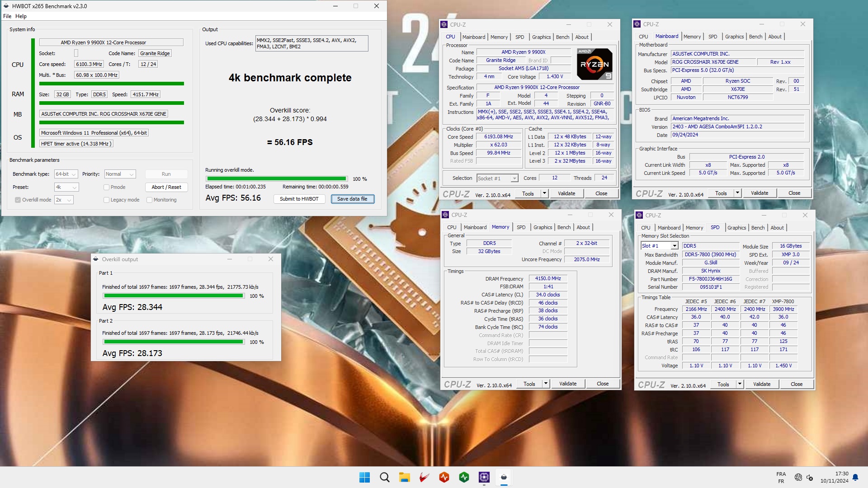Click Validate in the CPU-Z SPD window

click(762, 384)
